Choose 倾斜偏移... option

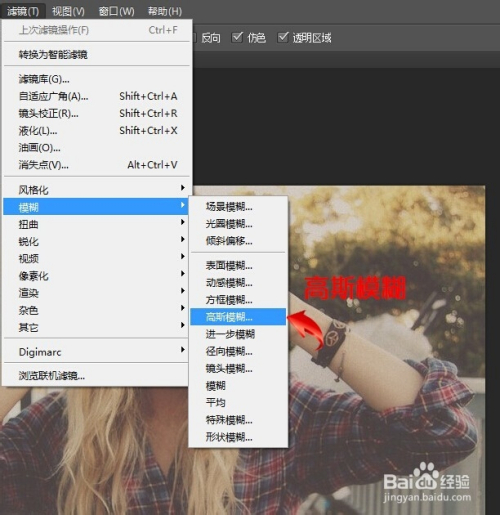coord(238,241)
